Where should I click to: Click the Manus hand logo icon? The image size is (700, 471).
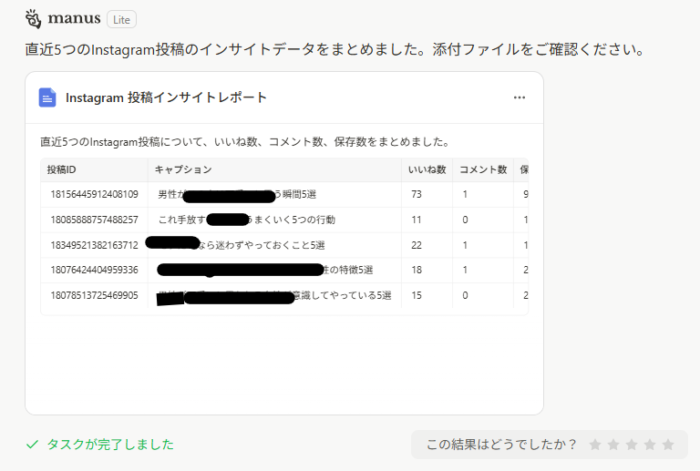coord(34,18)
